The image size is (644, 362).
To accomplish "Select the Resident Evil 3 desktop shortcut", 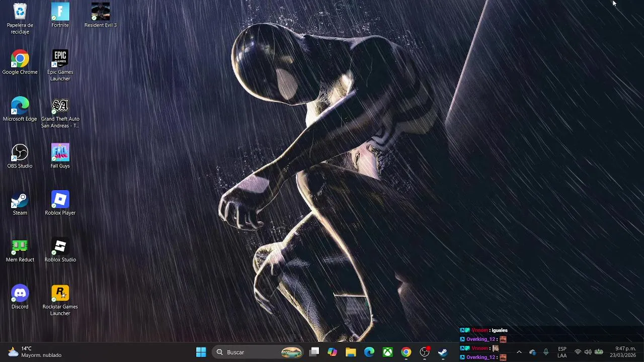I will coord(100,16).
